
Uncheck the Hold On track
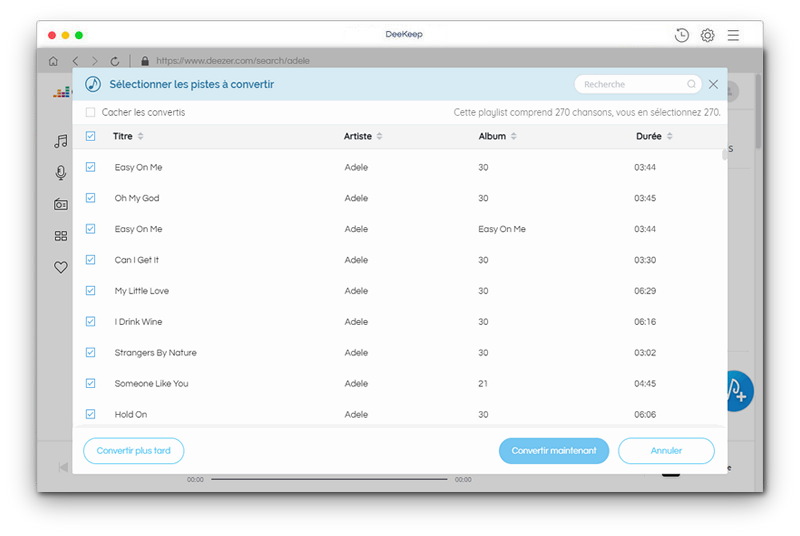point(90,414)
